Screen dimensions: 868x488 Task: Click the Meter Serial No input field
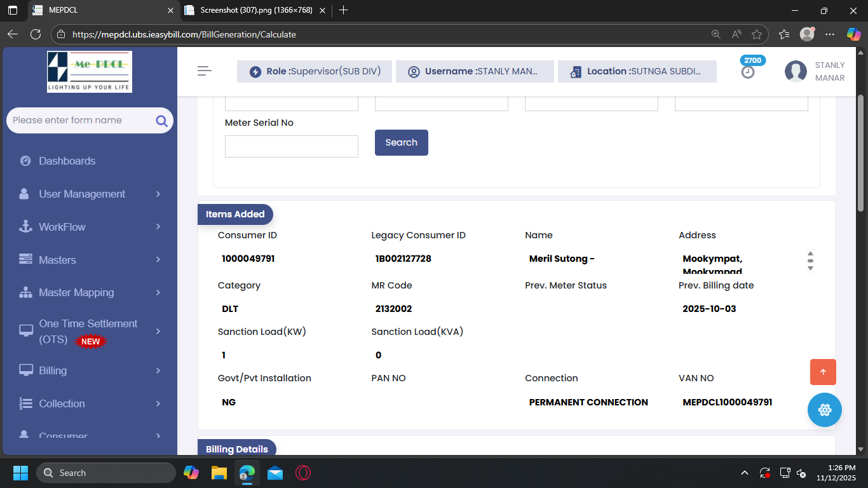coord(292,146)
